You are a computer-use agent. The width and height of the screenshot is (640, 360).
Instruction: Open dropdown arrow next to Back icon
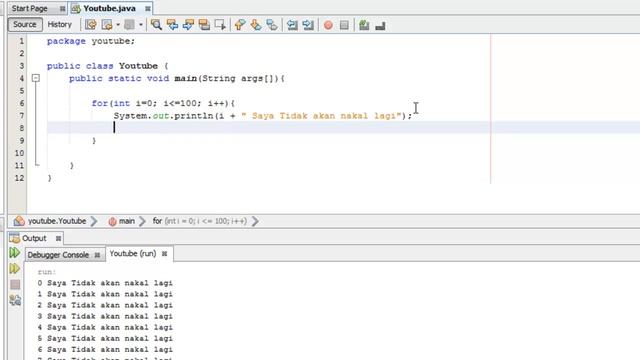point(118,25)
